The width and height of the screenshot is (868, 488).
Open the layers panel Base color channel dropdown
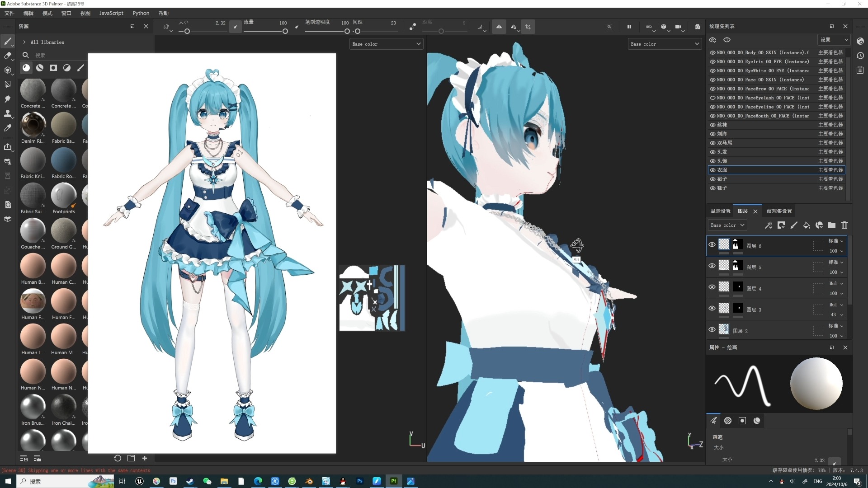click(727, 225)
